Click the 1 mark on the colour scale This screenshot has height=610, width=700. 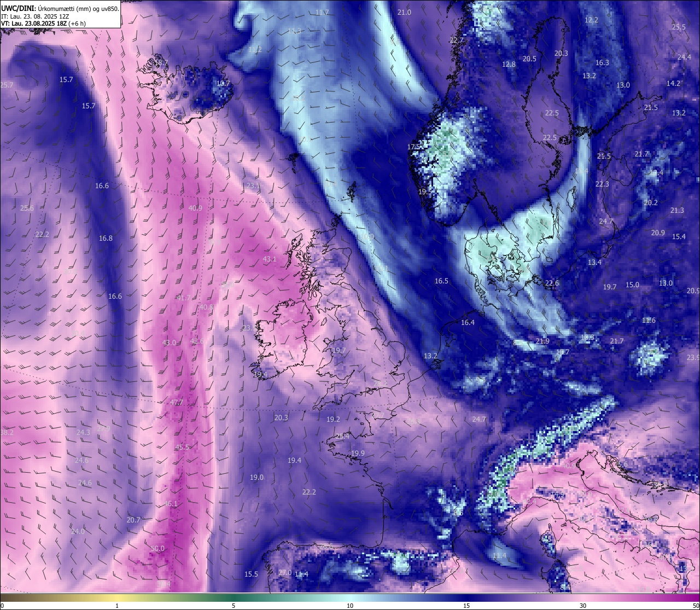(x=117, y=606)
